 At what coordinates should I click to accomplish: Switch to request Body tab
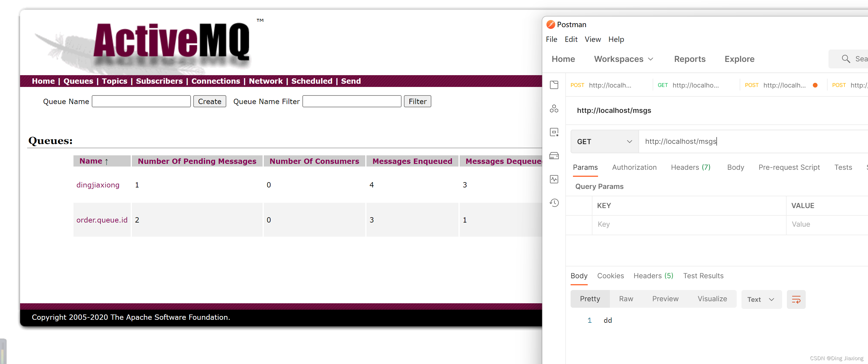(735, 167)
